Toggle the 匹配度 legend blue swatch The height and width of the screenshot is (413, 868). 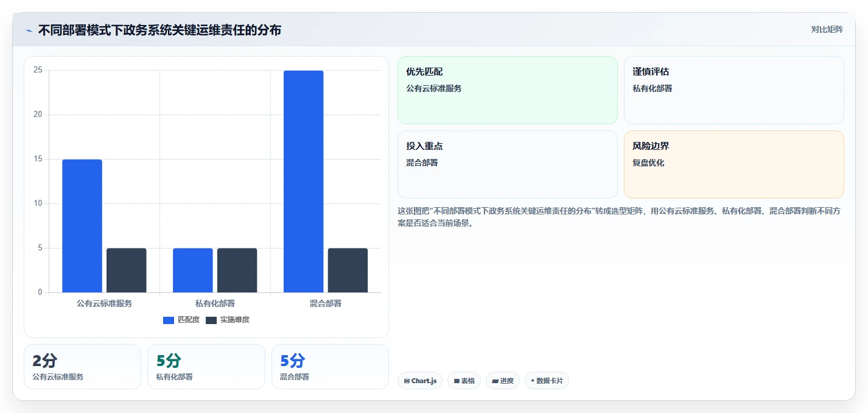coord(169,320)
